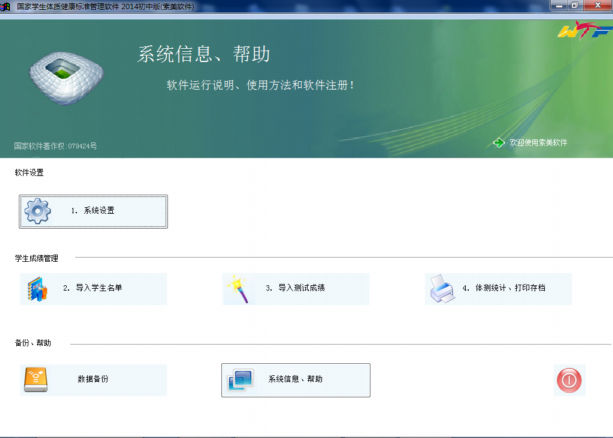Open 3. 导入测试成绩
The image size is (613, 438).
pyautogui.click(x=296, y=289)
